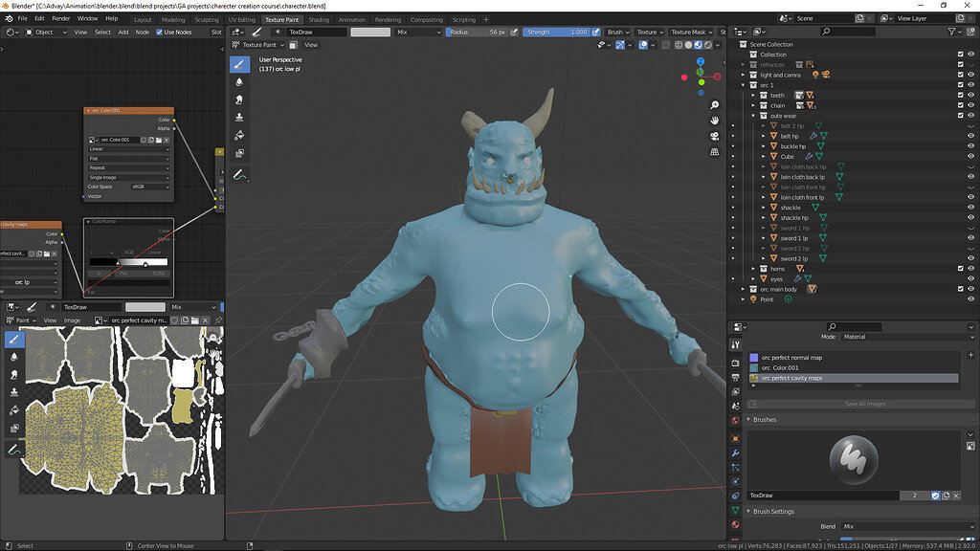
Task: Click the Strength slider in the header
Action: tap(557, 32)
